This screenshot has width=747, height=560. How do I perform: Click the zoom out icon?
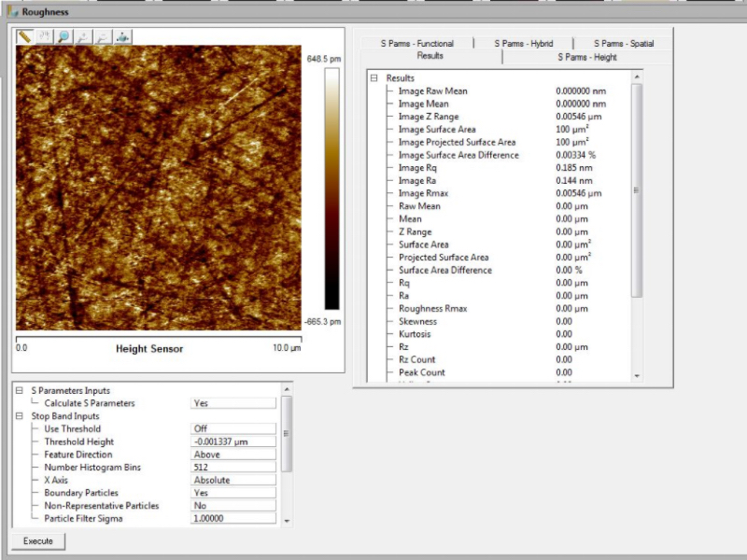[x=103, y=36]
